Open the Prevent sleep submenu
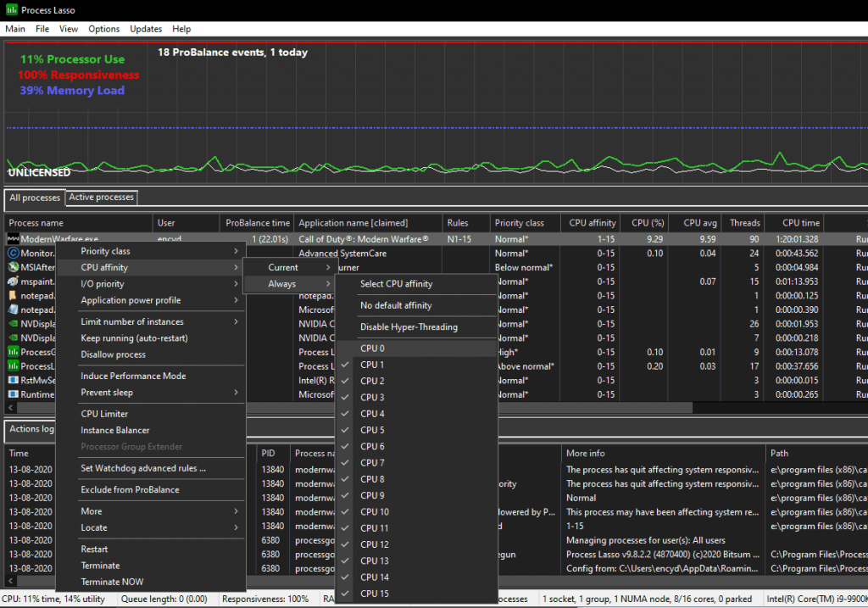Image resolution: width=868 pixels, height=608 pixels. (x=151, y=393)
